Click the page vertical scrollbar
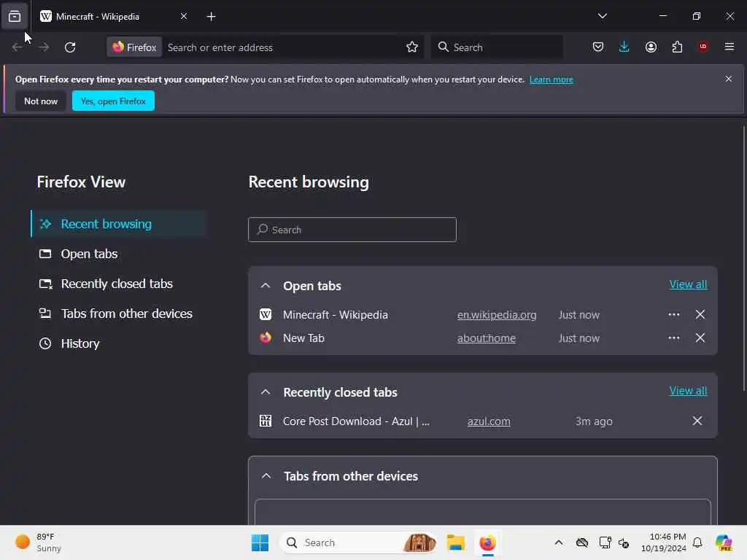The image size is (747, 560). 743,260
